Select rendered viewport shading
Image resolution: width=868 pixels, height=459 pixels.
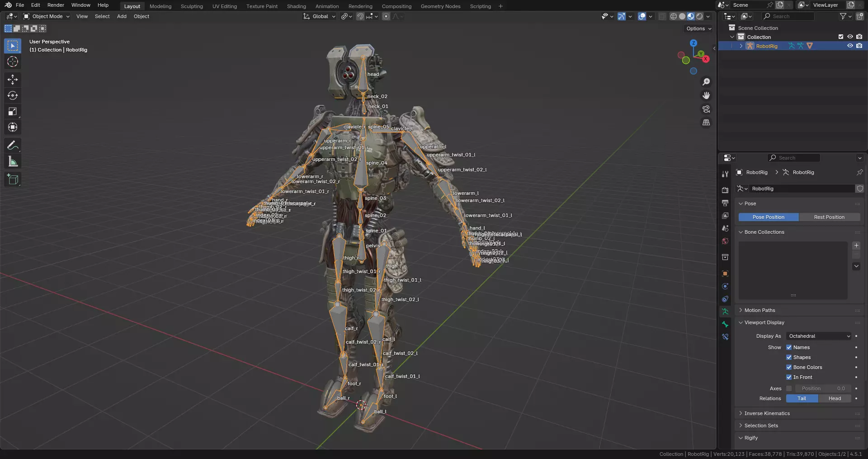699,16
